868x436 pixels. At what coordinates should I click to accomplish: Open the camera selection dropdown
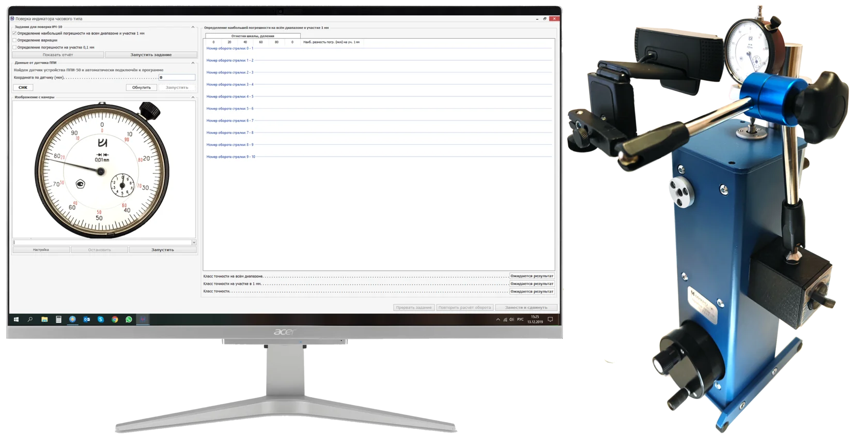coord(194,243)
